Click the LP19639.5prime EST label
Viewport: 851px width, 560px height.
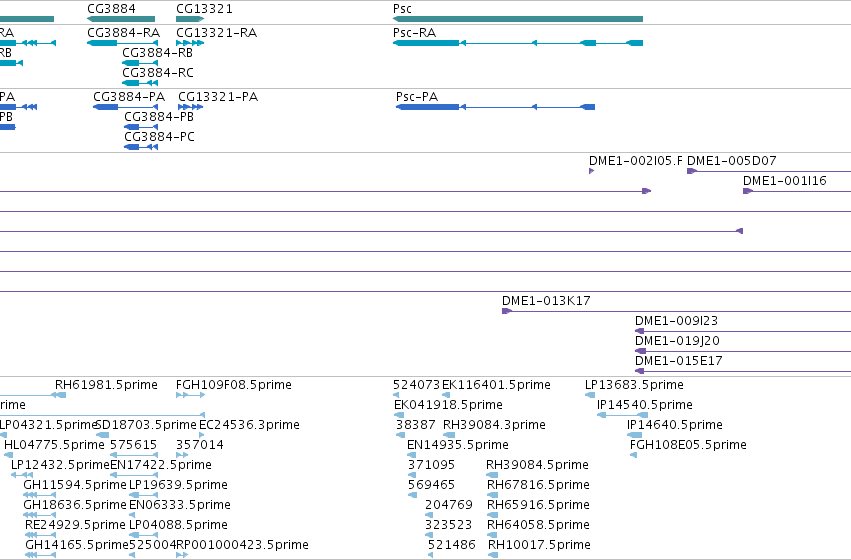178,485
